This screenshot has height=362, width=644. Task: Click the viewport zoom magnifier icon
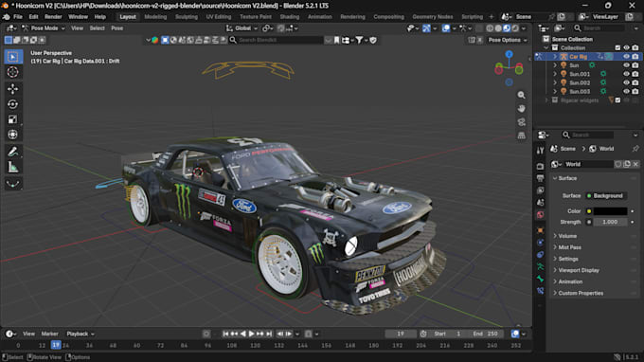(521, 95)
